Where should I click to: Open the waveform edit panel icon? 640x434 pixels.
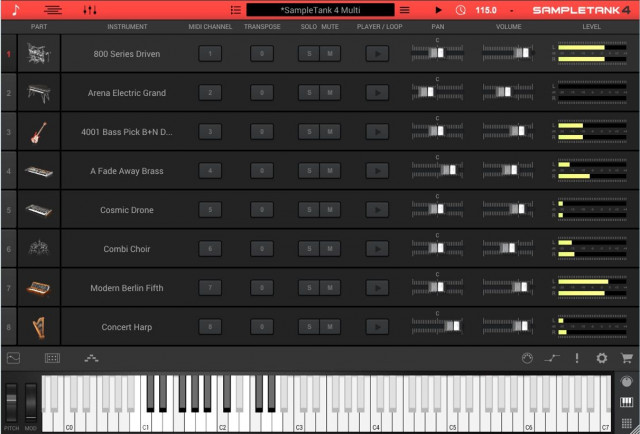[13, 358]
